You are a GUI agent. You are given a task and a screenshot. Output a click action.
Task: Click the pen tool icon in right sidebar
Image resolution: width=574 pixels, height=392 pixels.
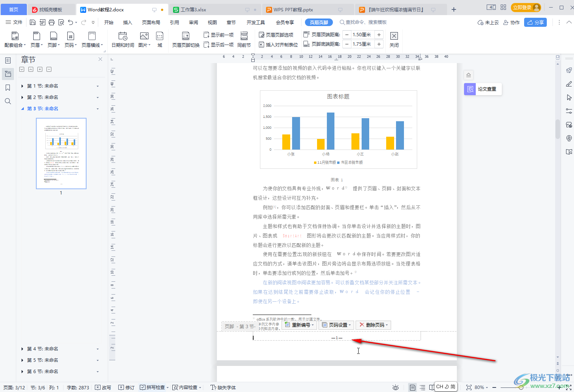pyautogui.click(x=569, y=84)
